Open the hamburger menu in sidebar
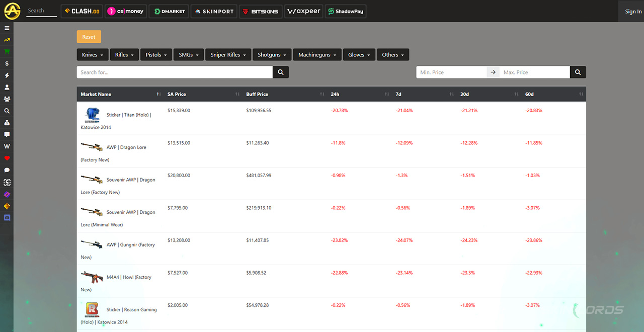This screenshot has height=332, width=644. point(7,28)
